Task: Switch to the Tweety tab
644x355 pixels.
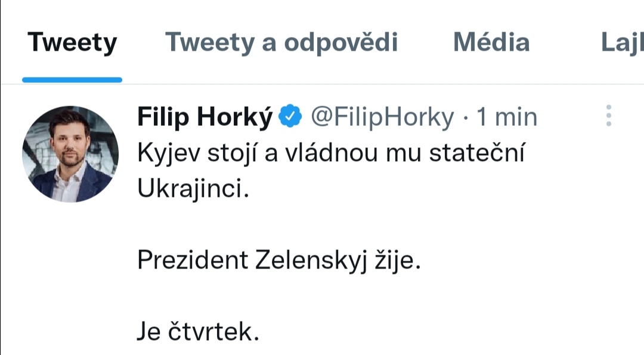Action: (x=72, y=43)
